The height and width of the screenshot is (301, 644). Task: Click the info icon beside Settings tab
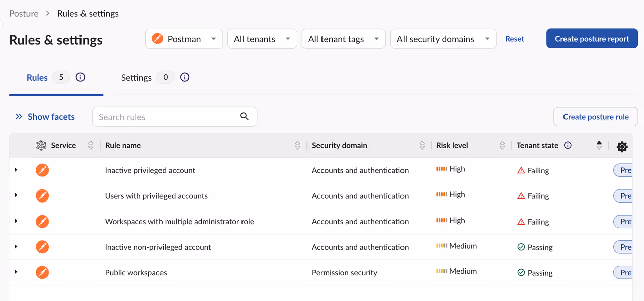[x=185, y=77]
